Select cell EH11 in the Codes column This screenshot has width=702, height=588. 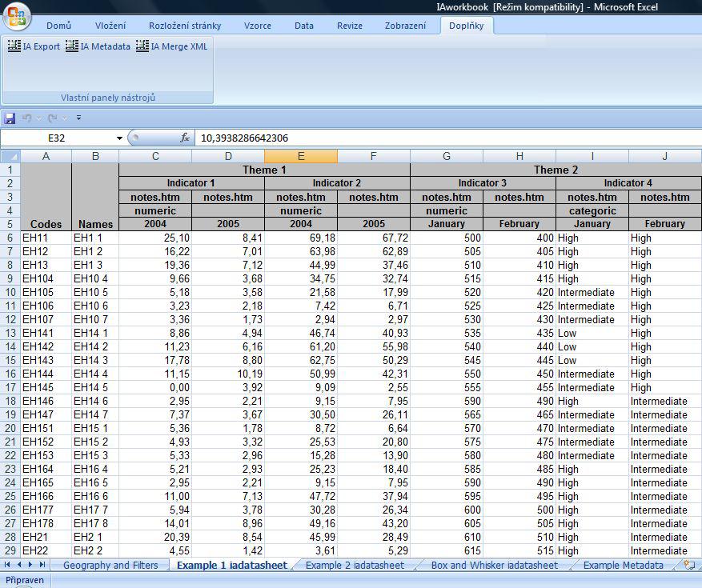[x=46, y=238]
